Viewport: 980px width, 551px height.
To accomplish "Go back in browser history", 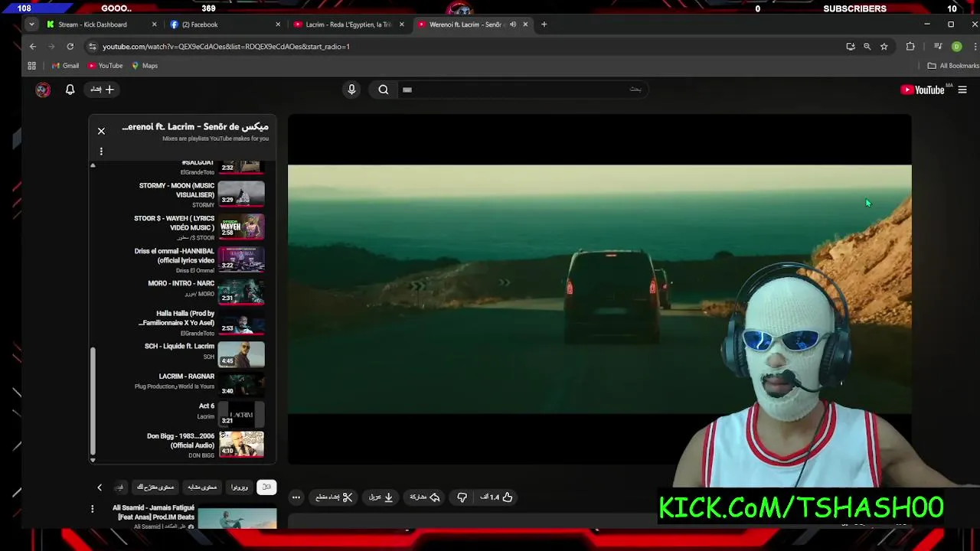I will [33, 47].
